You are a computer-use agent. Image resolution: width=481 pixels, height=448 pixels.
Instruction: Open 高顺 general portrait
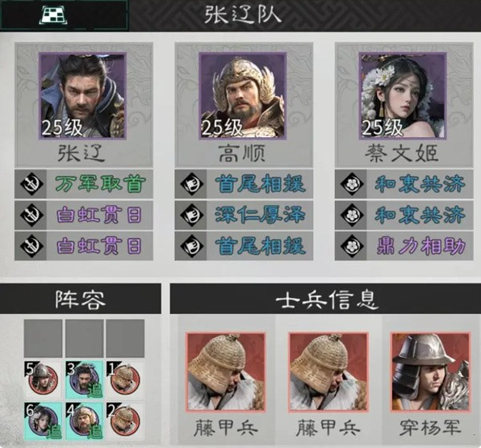[243, 96]
